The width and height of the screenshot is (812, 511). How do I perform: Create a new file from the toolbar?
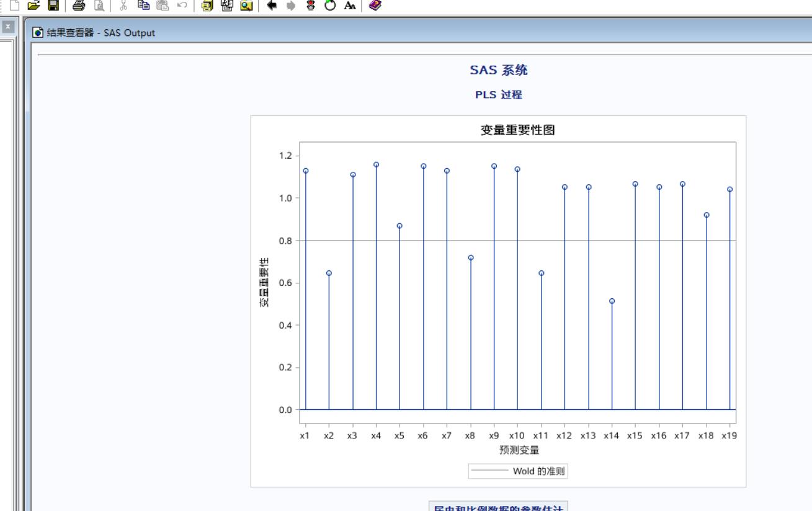click(x=14, y=6)
